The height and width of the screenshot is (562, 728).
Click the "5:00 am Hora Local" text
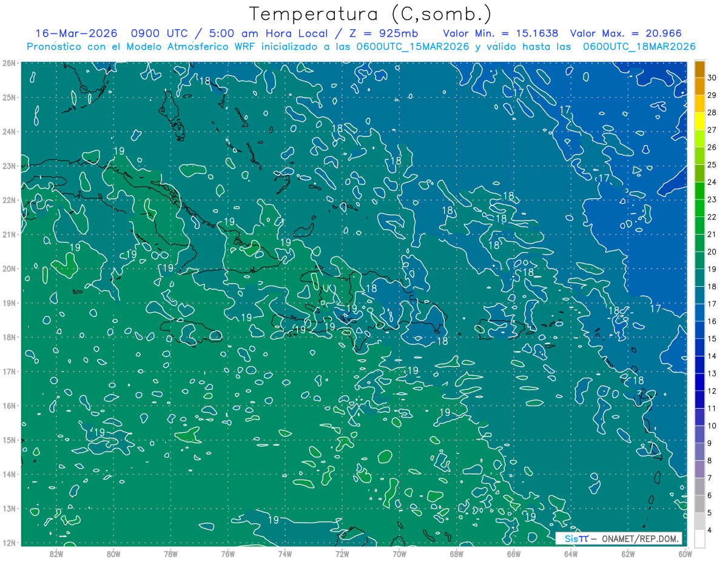270,33
